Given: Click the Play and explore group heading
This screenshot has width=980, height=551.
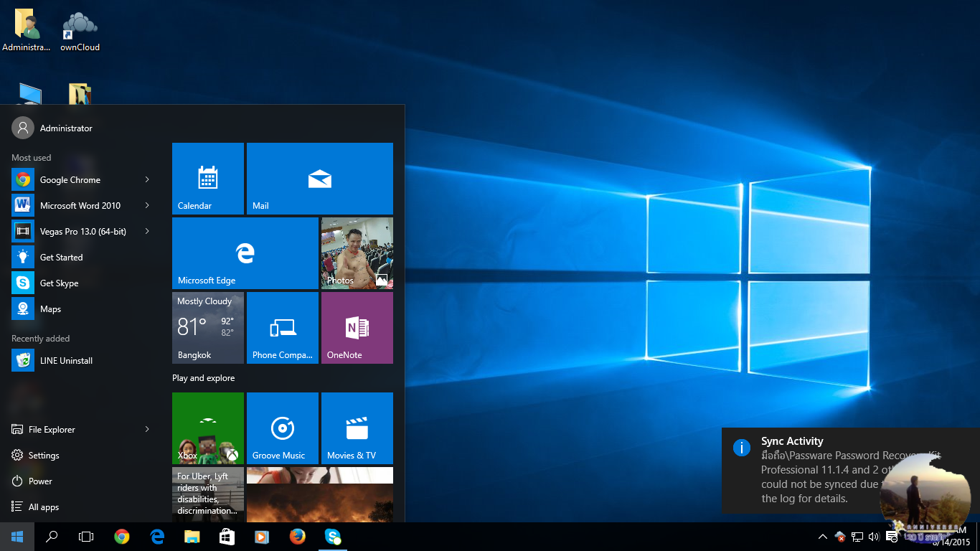Looking at the screenshot, I should (x=203, y=378).
